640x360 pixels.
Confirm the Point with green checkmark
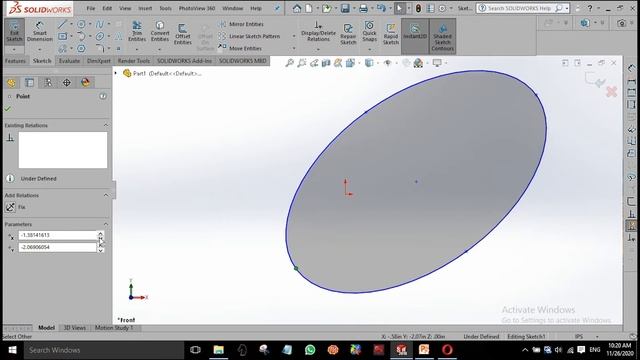pyautogui.click(x=7, y=109)
